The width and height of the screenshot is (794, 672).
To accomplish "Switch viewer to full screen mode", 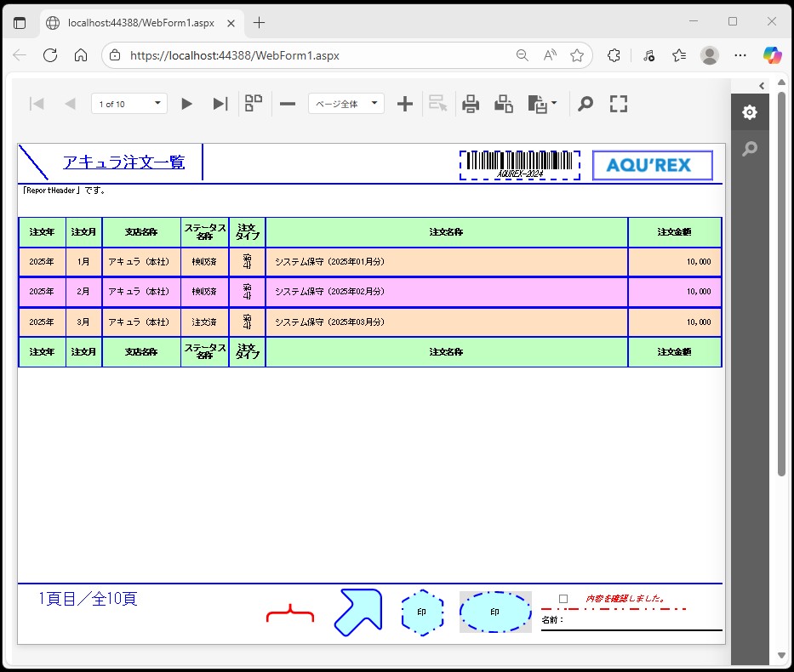I will pyautogui.click(x=619, y=104).
